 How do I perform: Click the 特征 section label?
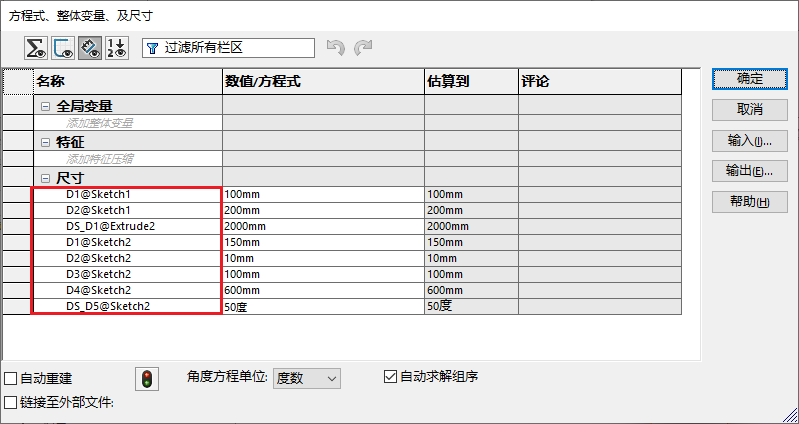(x=70, y=143)
